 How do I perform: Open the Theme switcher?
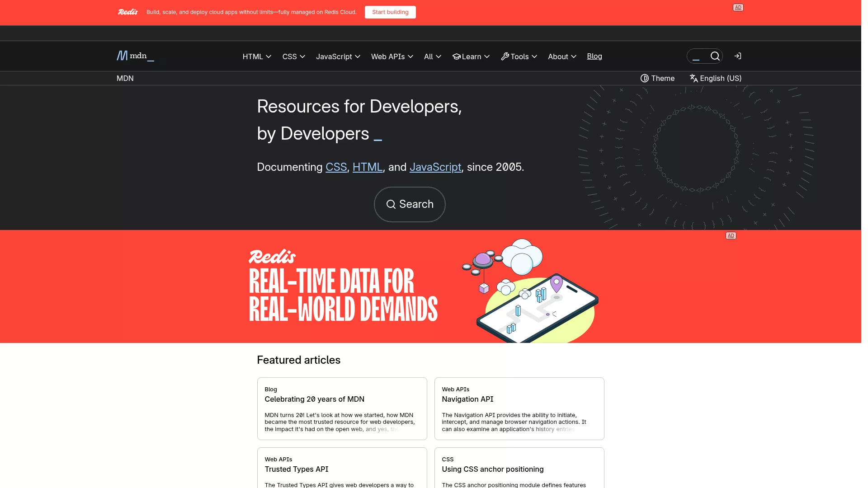click(658, 78)
